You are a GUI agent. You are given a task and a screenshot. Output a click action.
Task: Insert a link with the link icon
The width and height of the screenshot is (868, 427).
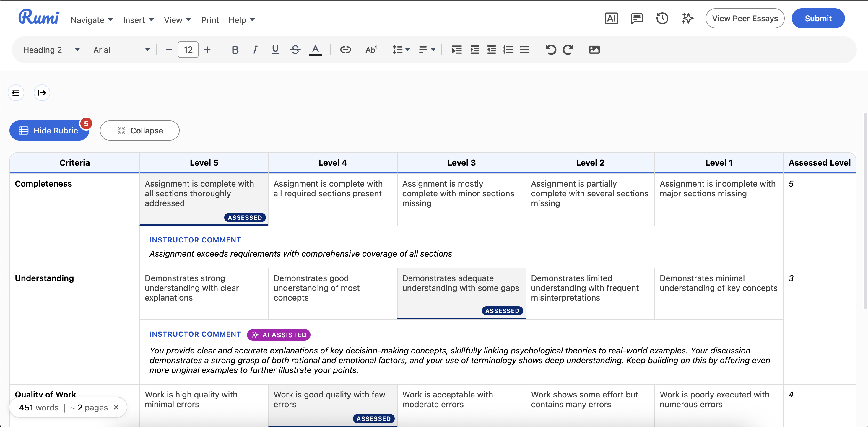coord(345,50)
